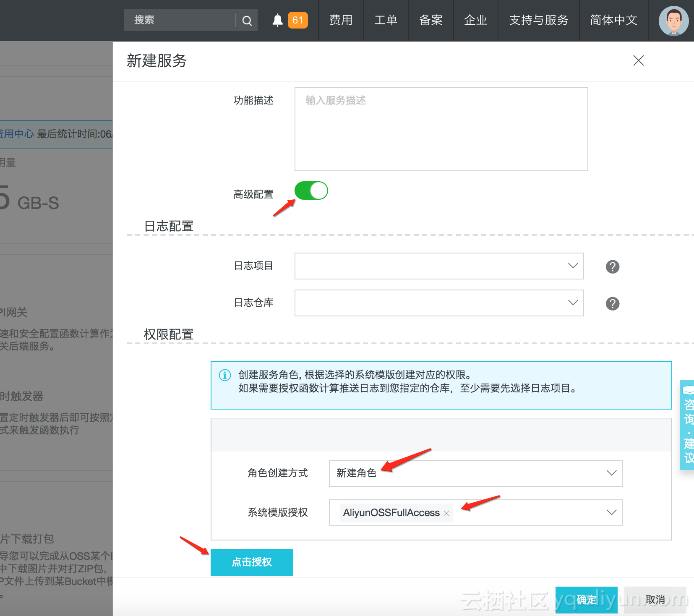Open the 工单 menu
The width and height of the screenshot is (694, 616).
[x=386, y=20]
